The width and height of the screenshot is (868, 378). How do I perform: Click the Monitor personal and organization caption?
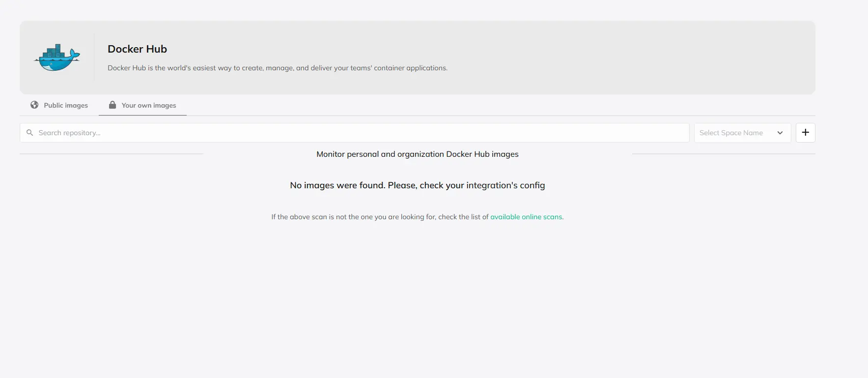tap(417, 154)
